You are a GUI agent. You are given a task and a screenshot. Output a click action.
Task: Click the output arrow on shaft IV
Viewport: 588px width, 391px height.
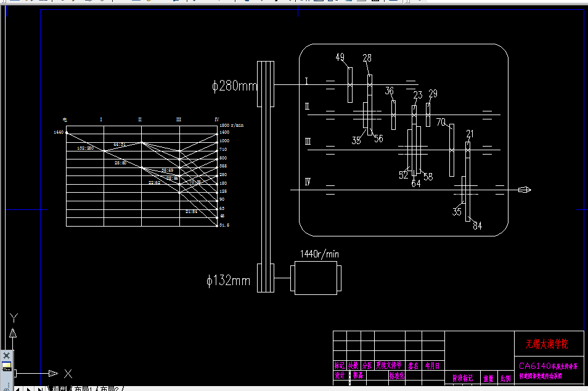coord(525,190)
